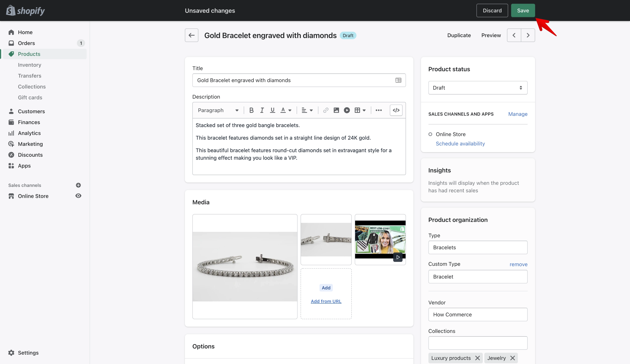Open Marketing in sidebar

click(45, 144)
